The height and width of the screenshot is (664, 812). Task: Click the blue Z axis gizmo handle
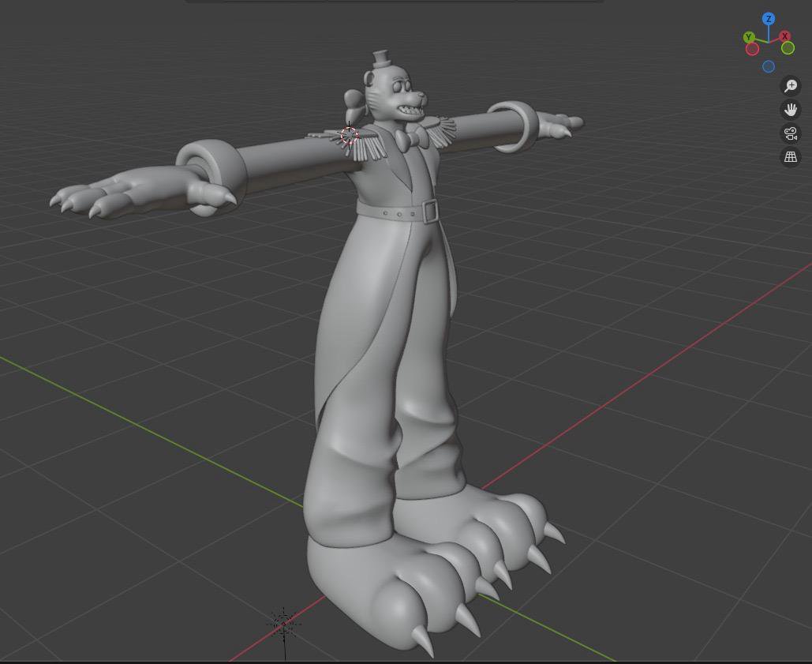pyautogui.click(x=769, y=19)
